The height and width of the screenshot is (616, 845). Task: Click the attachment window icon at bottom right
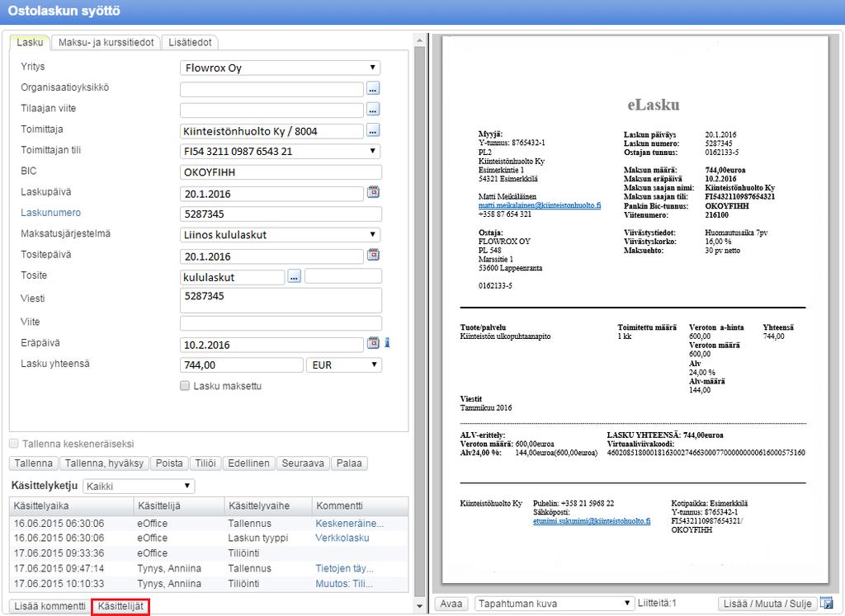click(826, 604)
